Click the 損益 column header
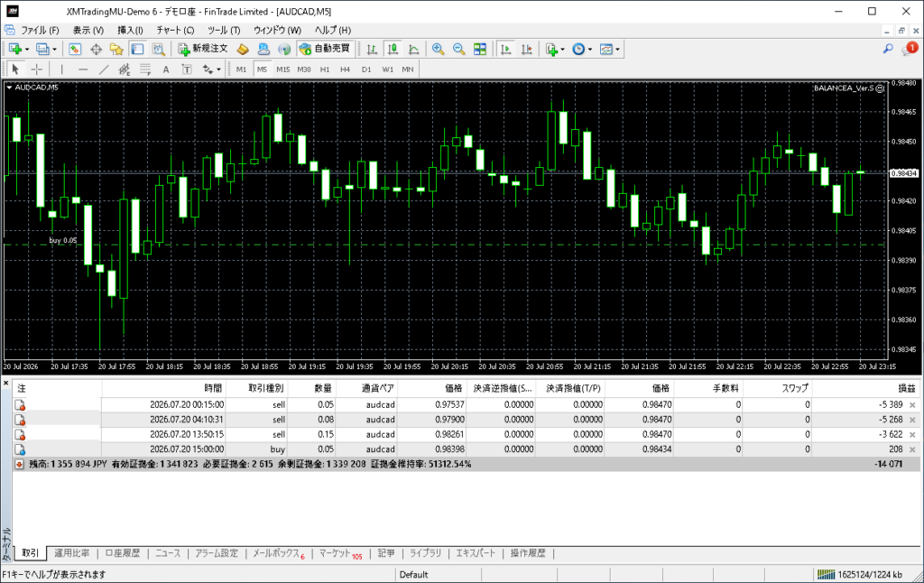924x583 pixels. click(x=906, y=388)
